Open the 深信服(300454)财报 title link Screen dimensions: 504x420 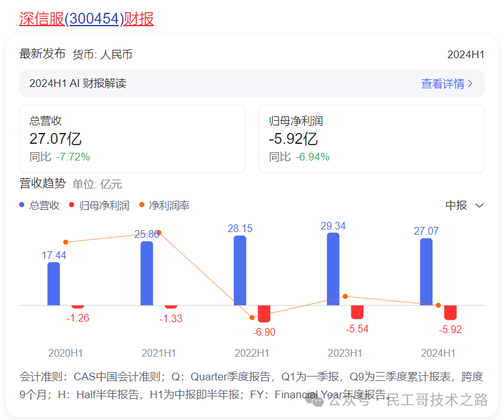coord(86,19)
